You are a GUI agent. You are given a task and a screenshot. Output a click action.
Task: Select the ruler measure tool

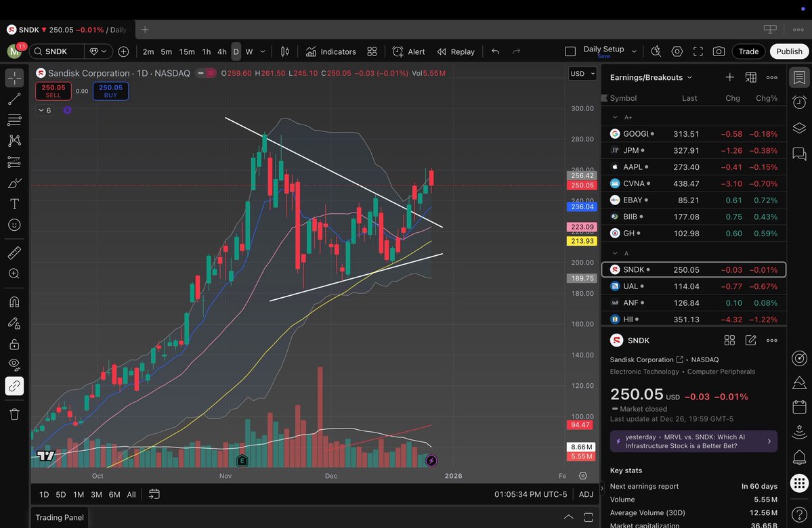14,252
